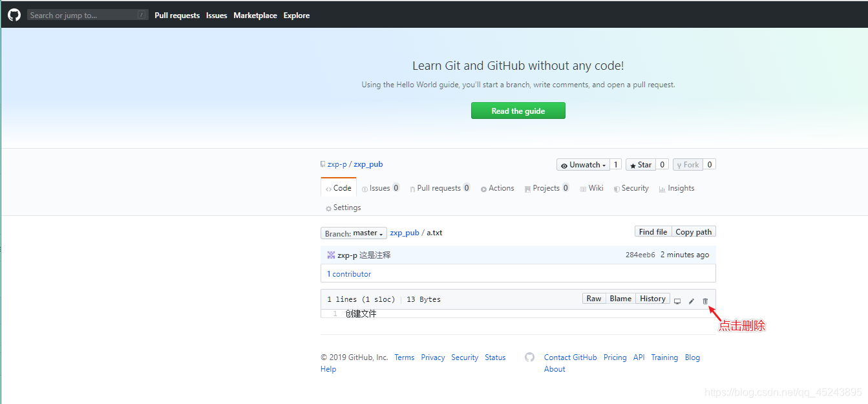Click the GitHub Octocat logo in header
Image resolution: width=868 pixels, height=404 pixels.
click(x=14, y=15)
